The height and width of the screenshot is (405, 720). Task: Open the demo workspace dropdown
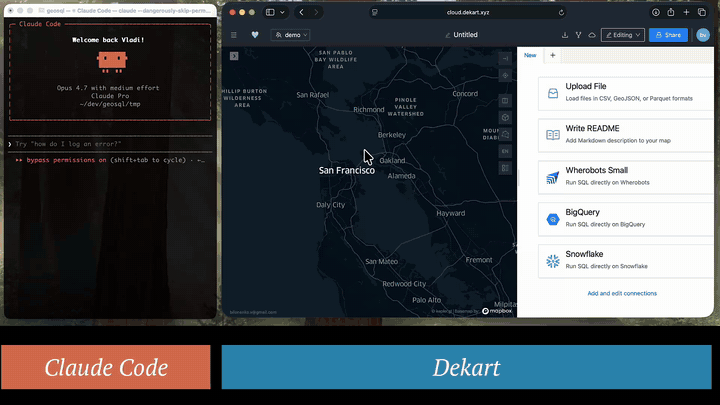pos(291,35)
